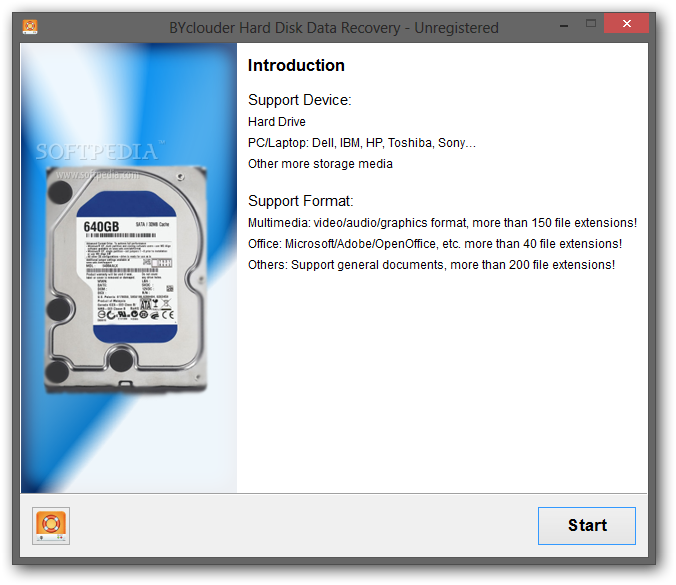Click the 'Support Format:' label
Screen dimensions: 676x585
pos(300,201)
